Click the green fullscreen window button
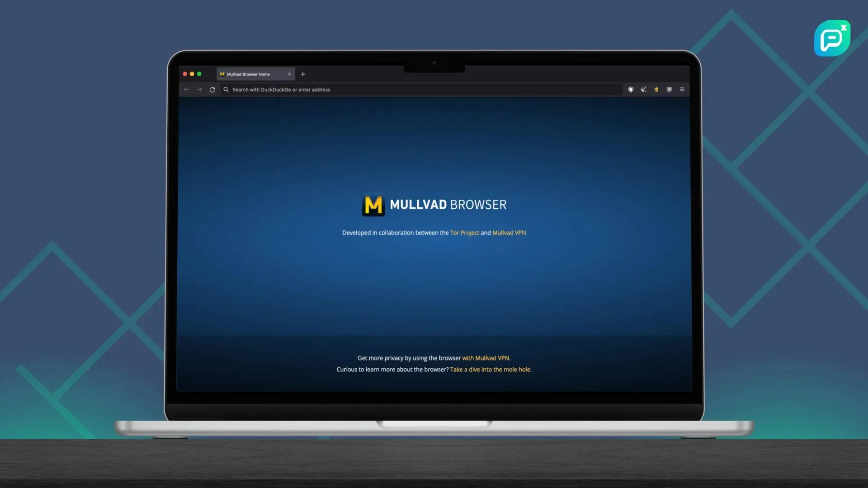 (x=199, y=74)
